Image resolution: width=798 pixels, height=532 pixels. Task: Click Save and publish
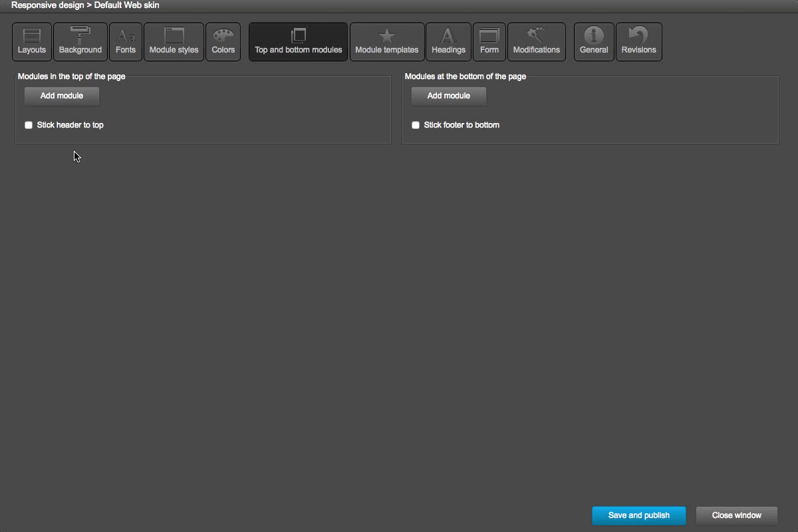pos(638,515)
